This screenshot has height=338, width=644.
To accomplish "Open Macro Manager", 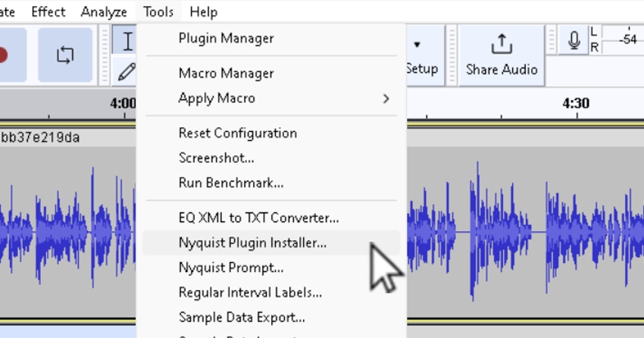I will coord(226,74).
